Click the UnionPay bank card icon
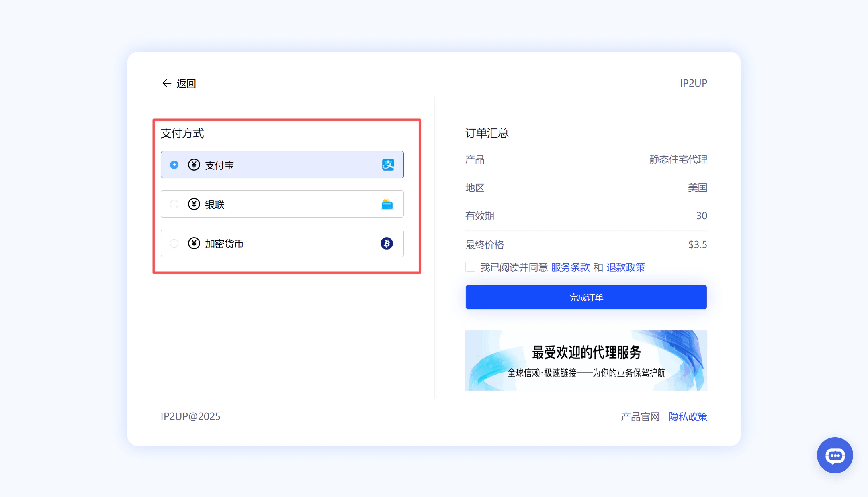 point(387,204)
